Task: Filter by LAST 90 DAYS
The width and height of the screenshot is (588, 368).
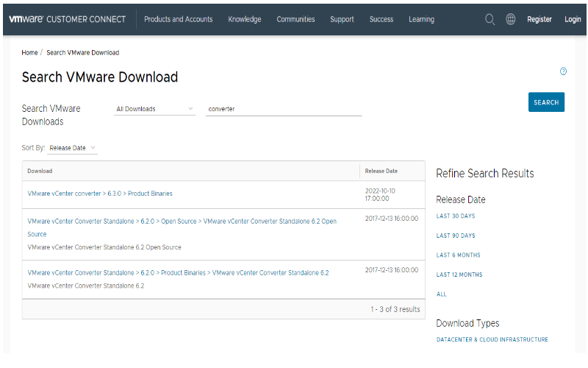Action: 456,236
